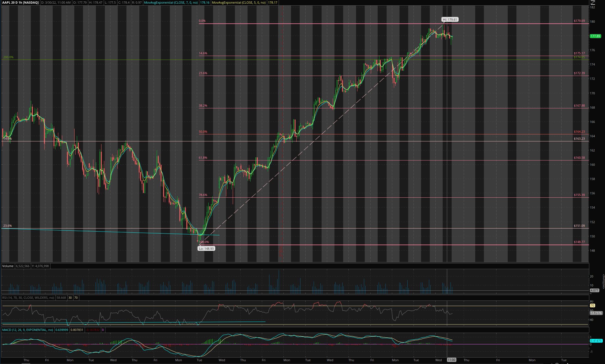Click the 0.41475 MACD value bubble
Image resolution: width=605 pixels, height=364 pixels.
[596, 341]
